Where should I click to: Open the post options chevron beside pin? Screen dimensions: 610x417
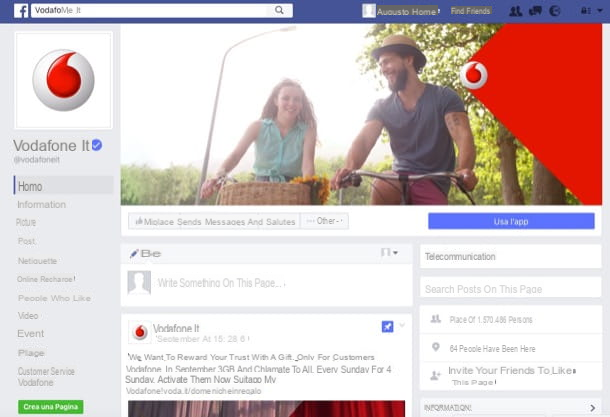pyautogui.click(x=402, y=325)
